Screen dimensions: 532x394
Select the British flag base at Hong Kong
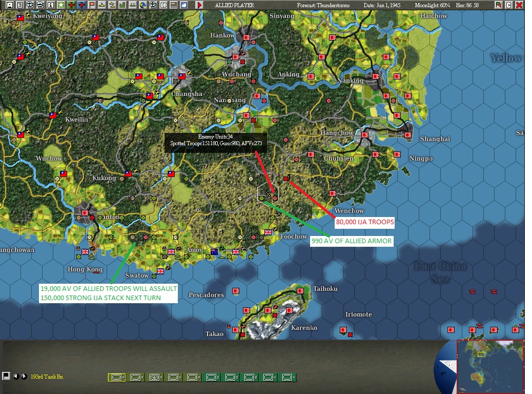tap(85, 252)
